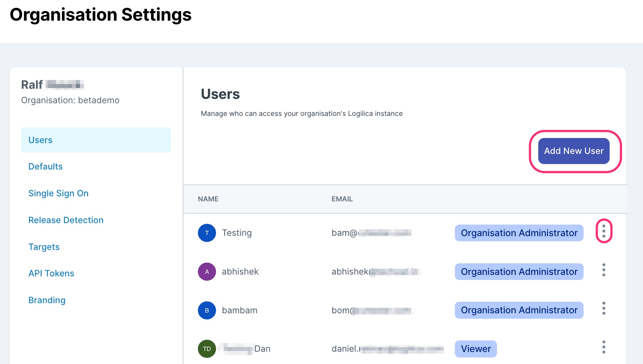Navigate to the Targets section
Screen dimensions: 643x364
tap(44, 247)
